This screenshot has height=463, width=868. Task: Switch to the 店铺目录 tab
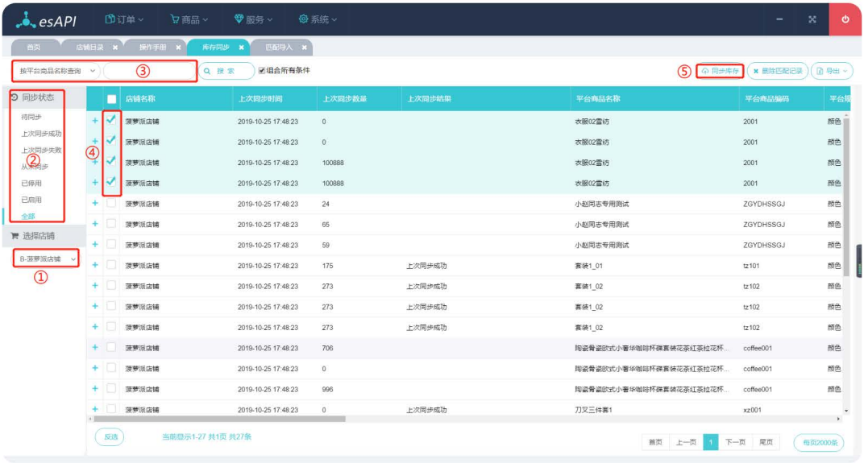tap(89, 48)
